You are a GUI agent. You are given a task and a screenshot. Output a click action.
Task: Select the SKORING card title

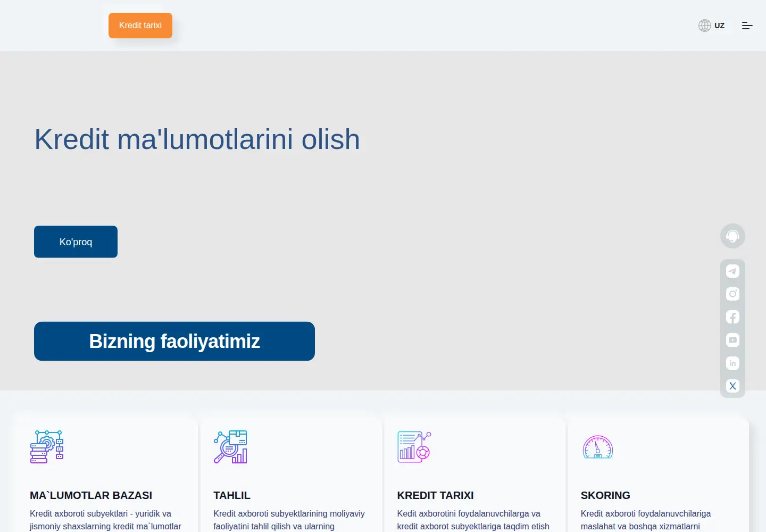click(605, 495)
